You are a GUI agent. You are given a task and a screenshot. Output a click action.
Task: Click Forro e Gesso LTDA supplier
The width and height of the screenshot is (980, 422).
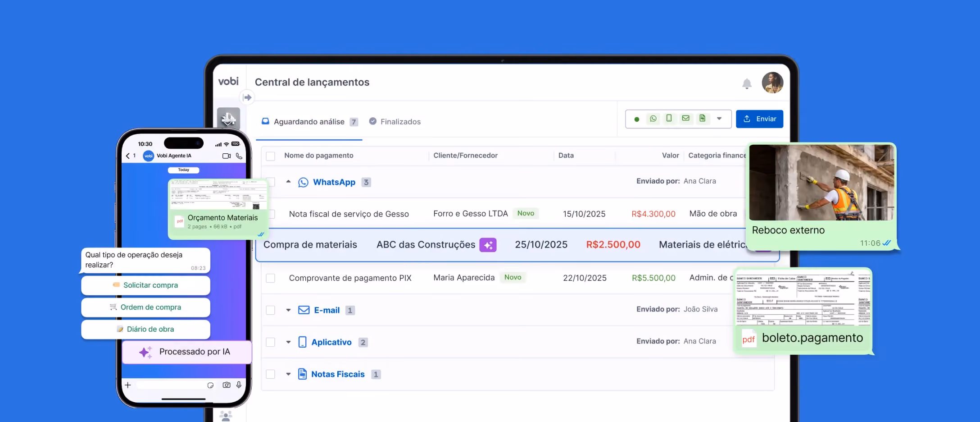(471, 214)
